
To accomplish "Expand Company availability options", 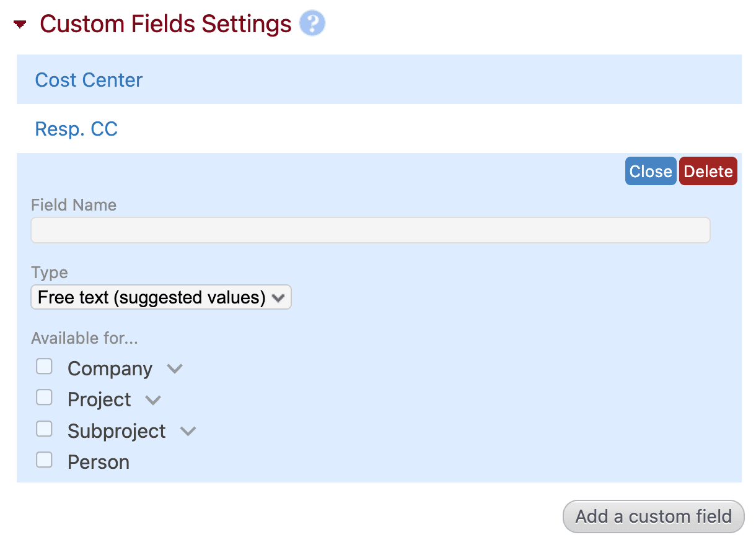I will coord(174,368).
